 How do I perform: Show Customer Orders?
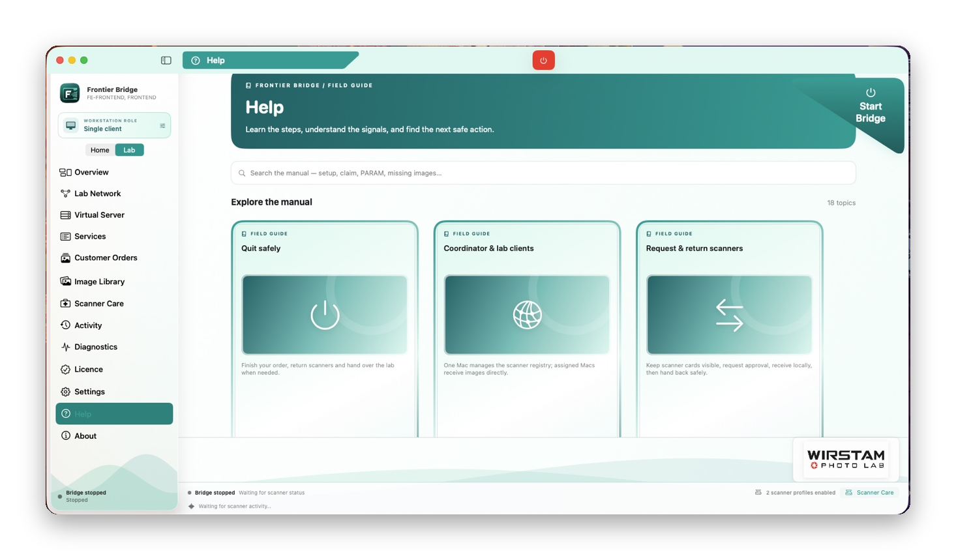tap(114, 258)
